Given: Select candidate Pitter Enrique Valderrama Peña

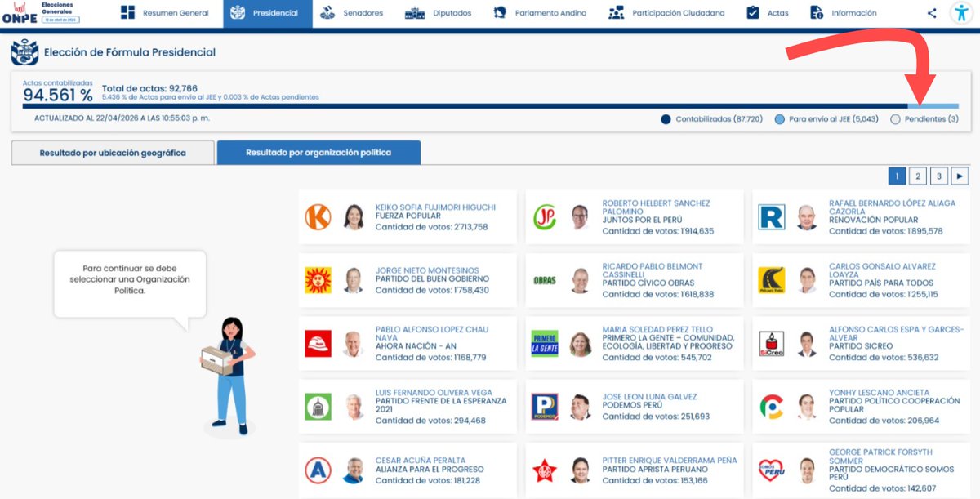Looking at the screenshot, I should tap(635, 470).
